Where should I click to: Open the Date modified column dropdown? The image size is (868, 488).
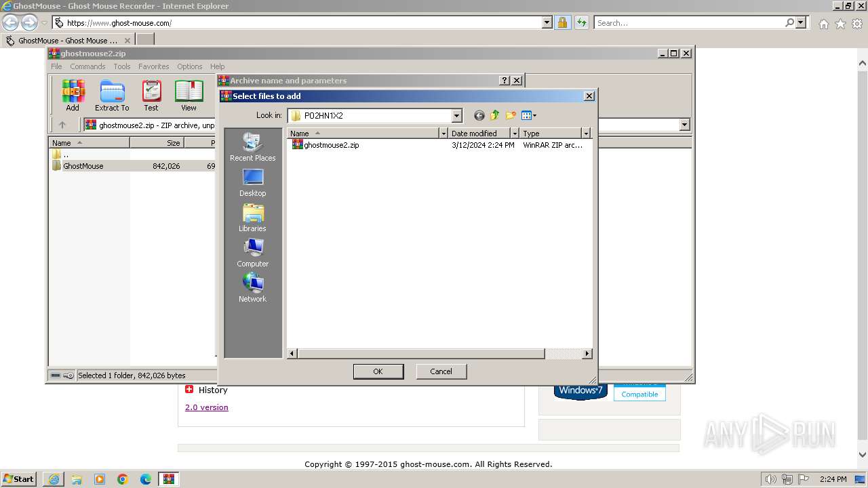click(515, 134)
